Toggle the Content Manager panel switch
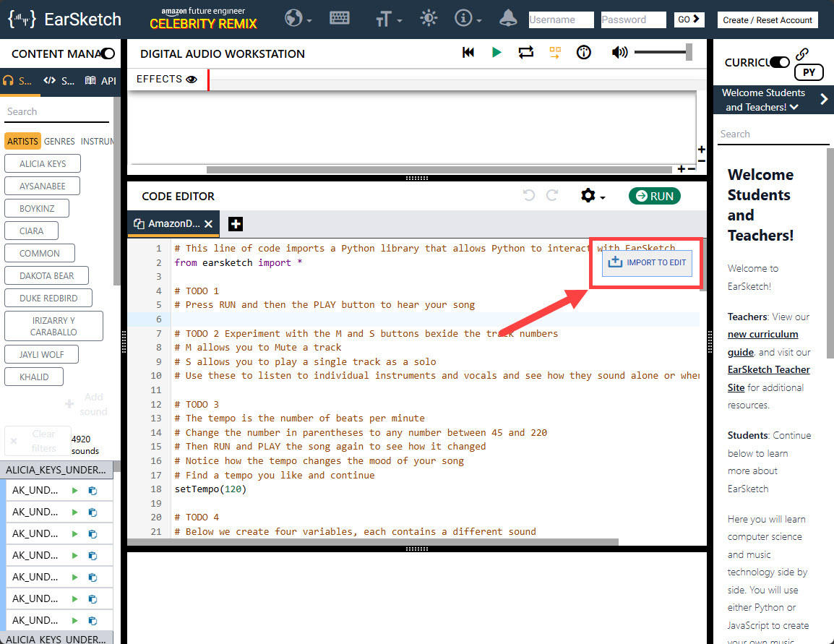834x644 pixels. (x=108, y=53)
